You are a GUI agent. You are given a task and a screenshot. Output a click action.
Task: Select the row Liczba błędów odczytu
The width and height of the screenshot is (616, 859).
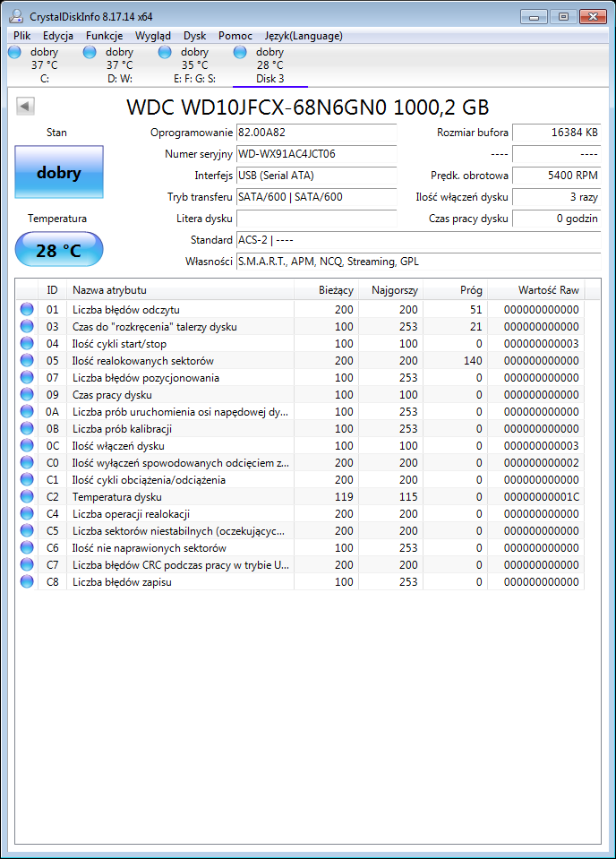pyautogui.click(x=300, y=309)
